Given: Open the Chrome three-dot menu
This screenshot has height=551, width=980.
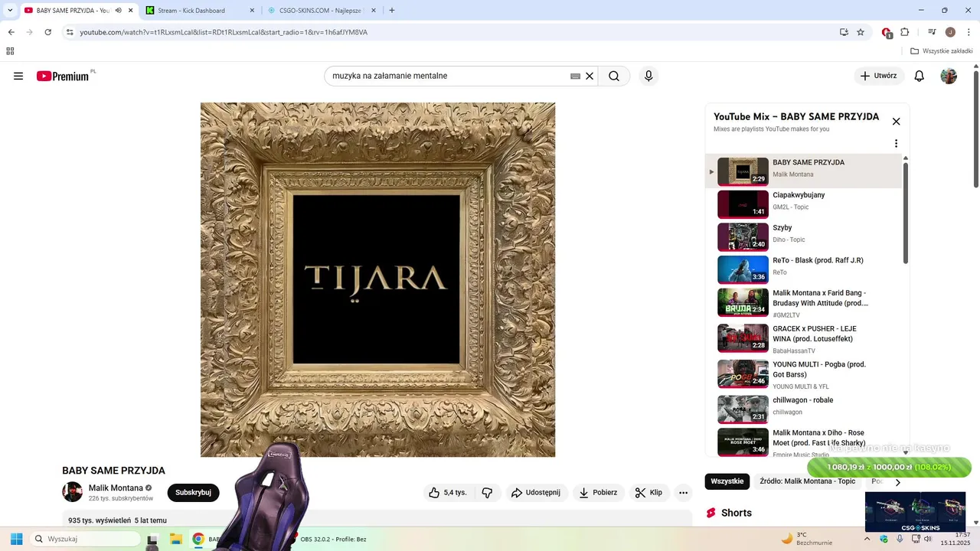Looking at the screenshot, I should coord(969,32).
